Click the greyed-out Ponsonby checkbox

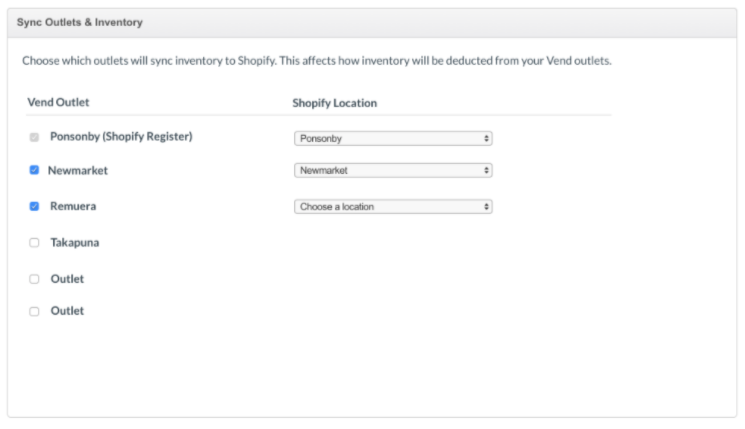pos(34,137)
